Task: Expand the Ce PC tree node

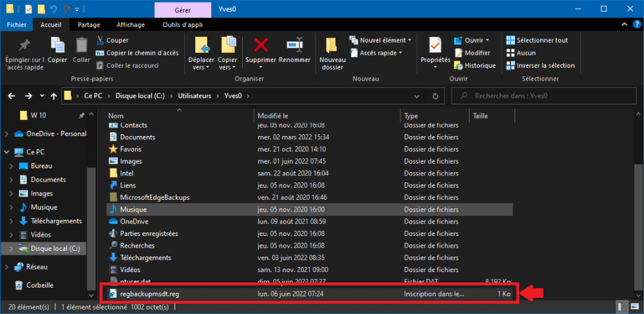Action: pos(7,152)
